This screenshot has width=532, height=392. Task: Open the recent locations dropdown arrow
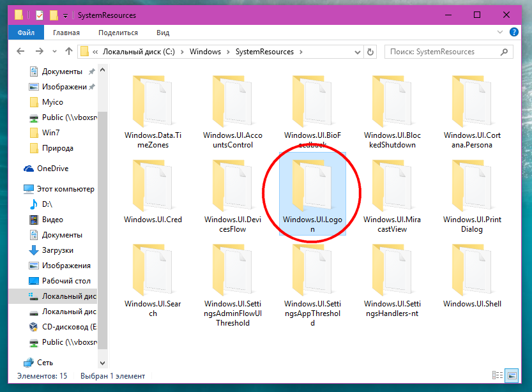click(55, 52)
